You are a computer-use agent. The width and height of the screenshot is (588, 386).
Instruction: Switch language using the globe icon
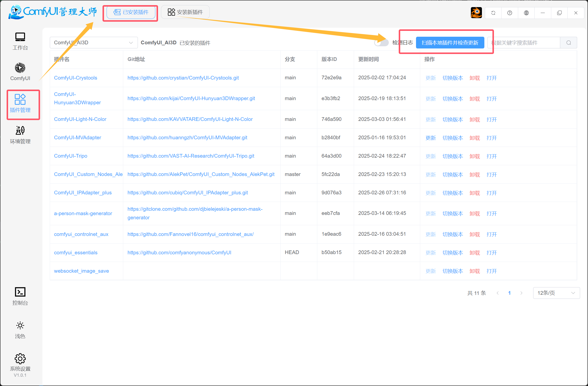click(526, 12)
